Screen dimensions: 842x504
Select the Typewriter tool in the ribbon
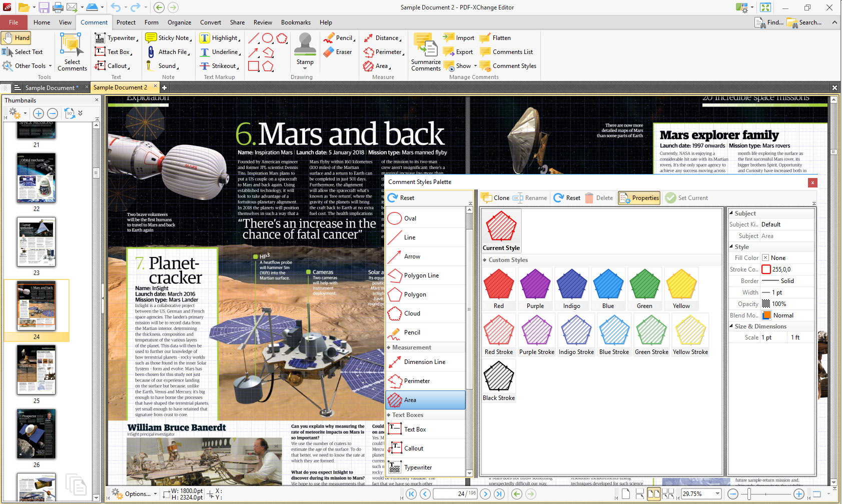pos(116,38)
